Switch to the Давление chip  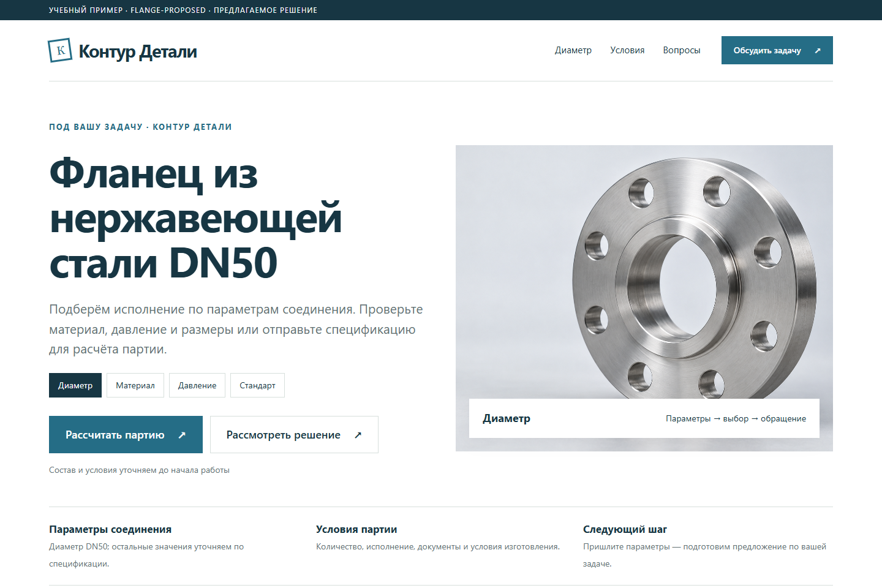point(197,385)
